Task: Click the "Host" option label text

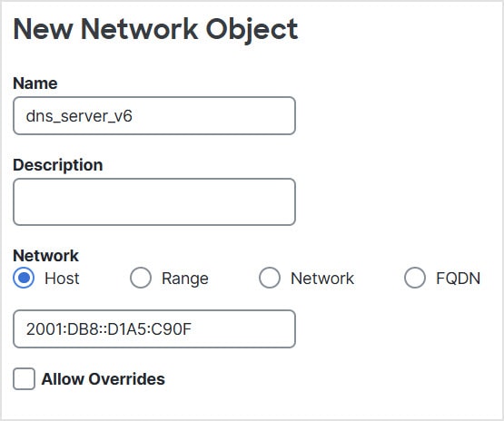Action: pos(62,279)
